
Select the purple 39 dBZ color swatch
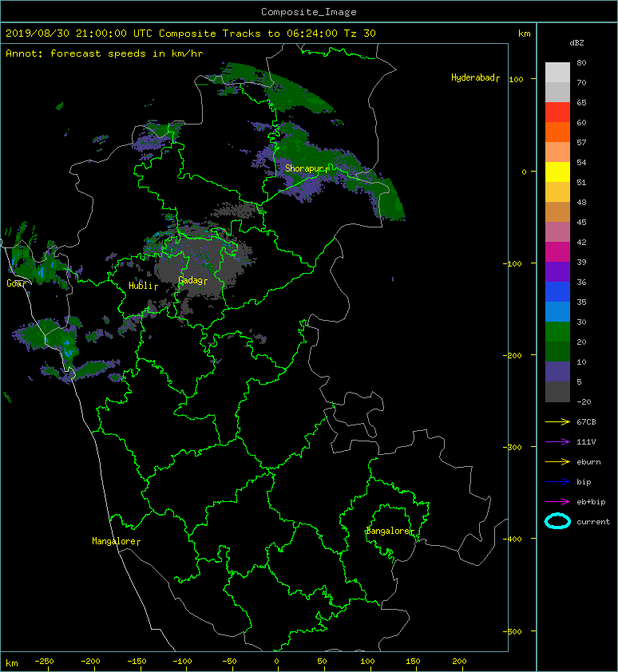click(x=557, y=271)
